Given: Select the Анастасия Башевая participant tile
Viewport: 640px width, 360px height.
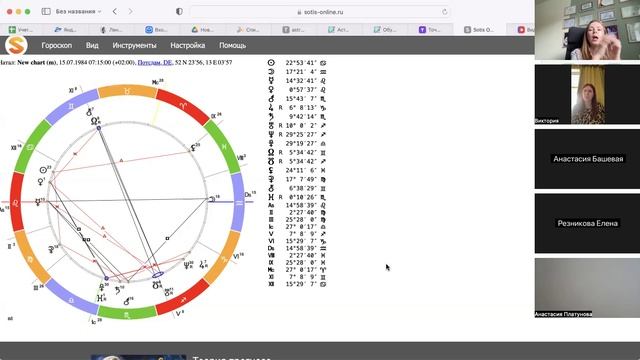Looking at the screenshot, I should coord(587,159).
